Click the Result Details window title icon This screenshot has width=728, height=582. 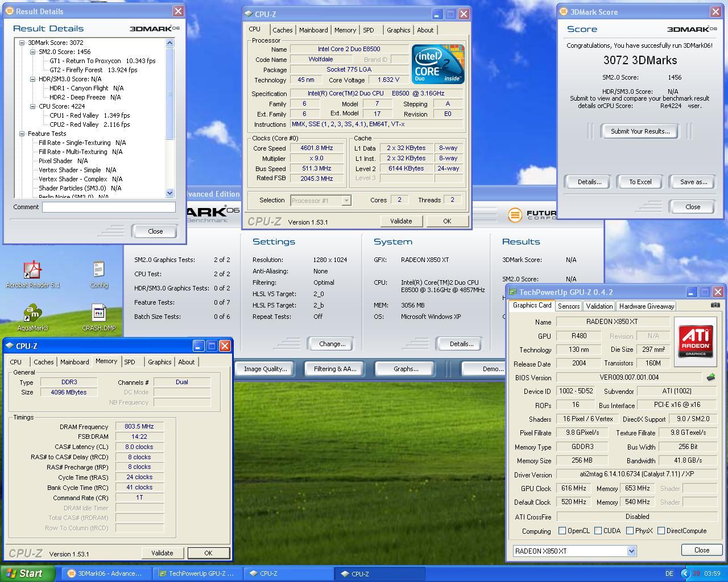tap(10, 11)
